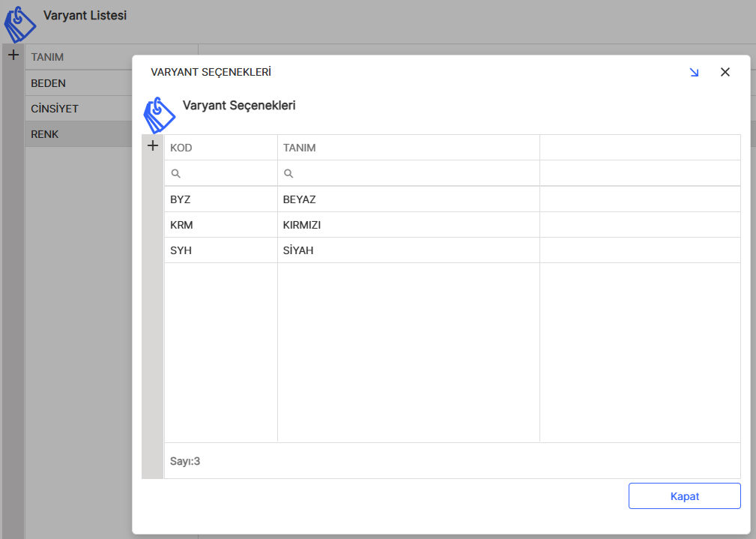The image size is (756, 539).
Task: Sort by KOD column header
Action: coord(220,148)
